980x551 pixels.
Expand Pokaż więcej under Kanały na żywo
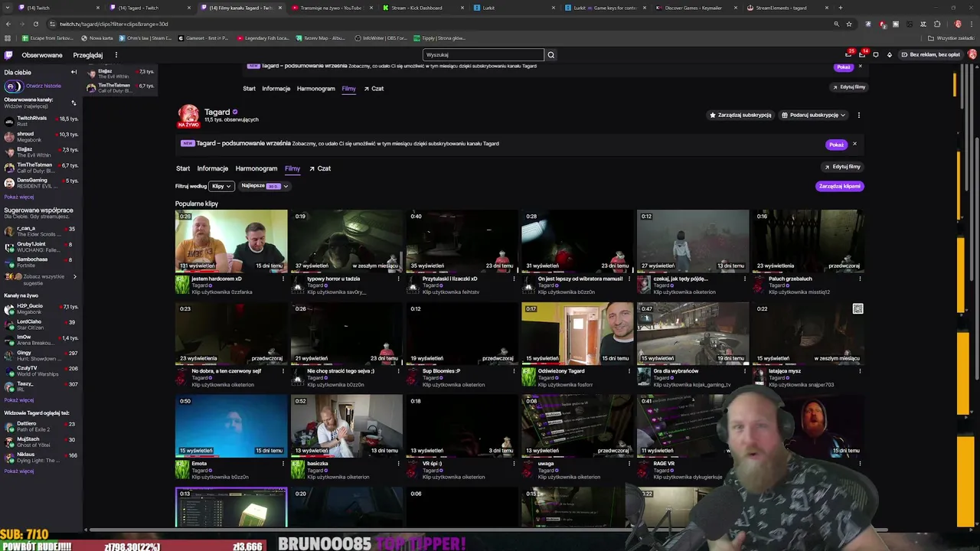coord(19,399)
